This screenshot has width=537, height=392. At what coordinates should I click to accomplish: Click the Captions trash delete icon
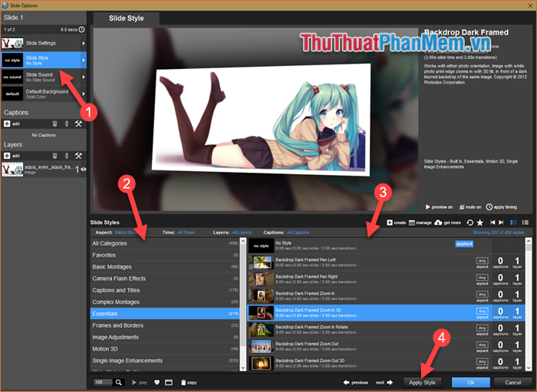(x=54, y=124)
